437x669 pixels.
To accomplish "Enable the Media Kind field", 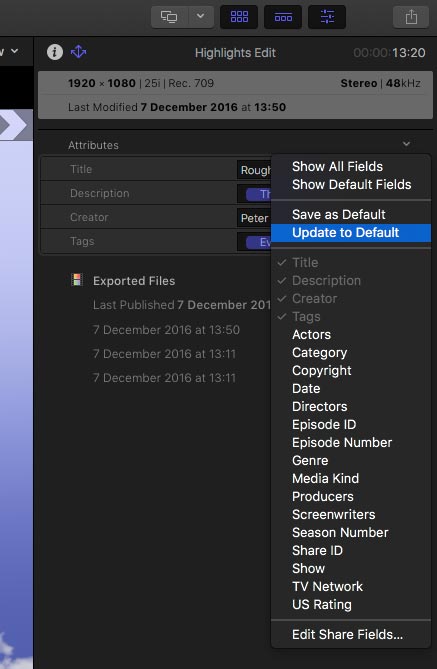I will [x=351, y=478].
